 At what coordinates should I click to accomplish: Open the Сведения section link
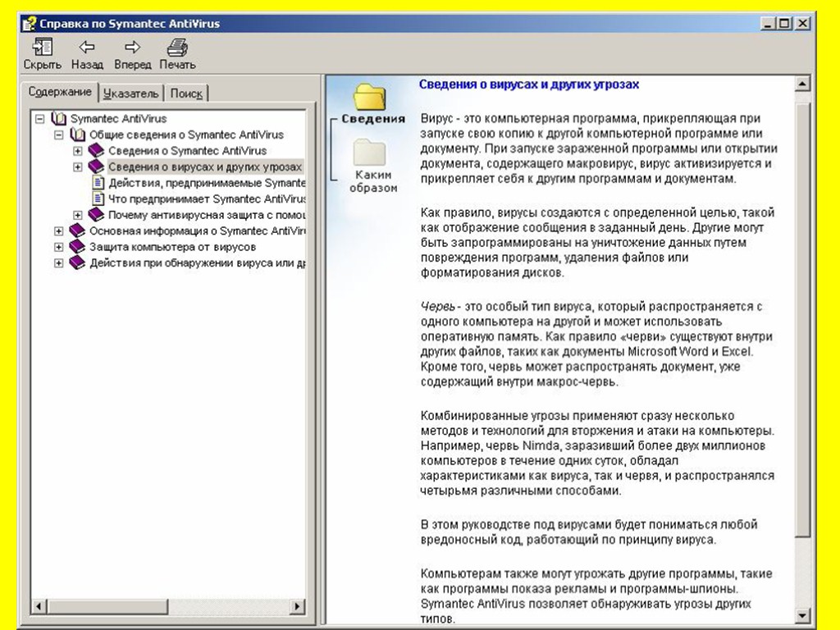click(373, 119)
